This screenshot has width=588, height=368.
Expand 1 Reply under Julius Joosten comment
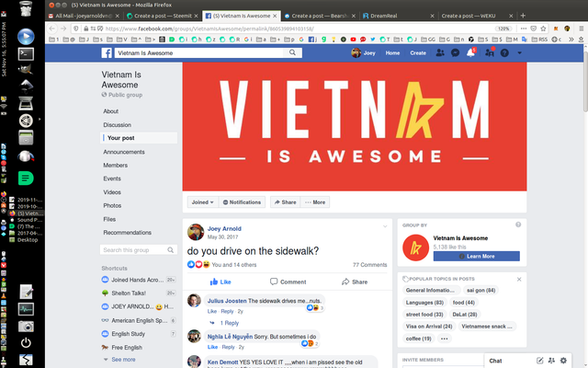tap(229, 323)
